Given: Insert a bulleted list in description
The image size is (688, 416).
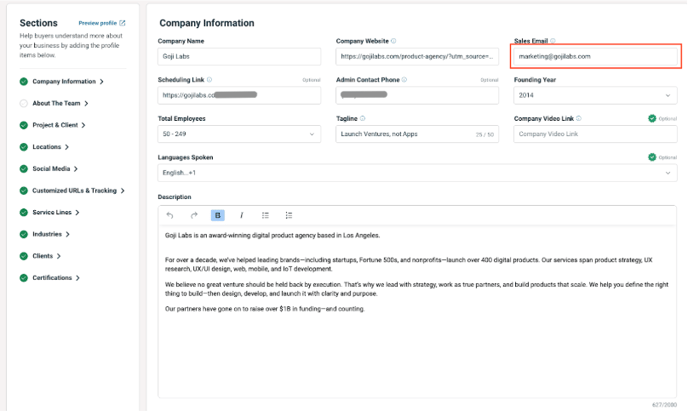Looking at the screenshot, I should (265, 215).
